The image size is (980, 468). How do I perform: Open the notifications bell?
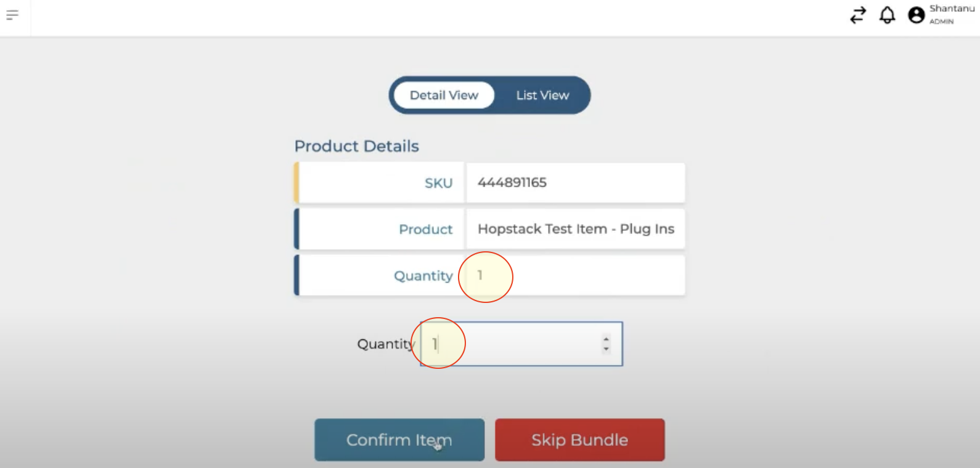pos(887,15)
